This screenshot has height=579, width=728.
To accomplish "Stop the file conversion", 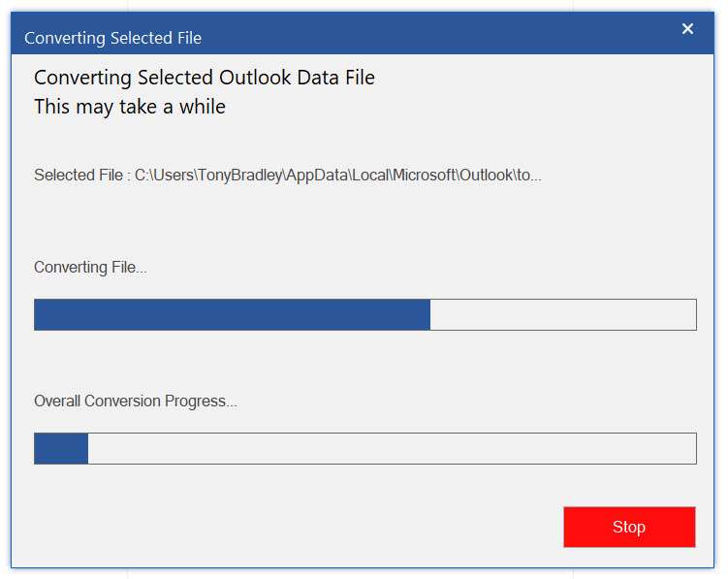I will (629, 527).
